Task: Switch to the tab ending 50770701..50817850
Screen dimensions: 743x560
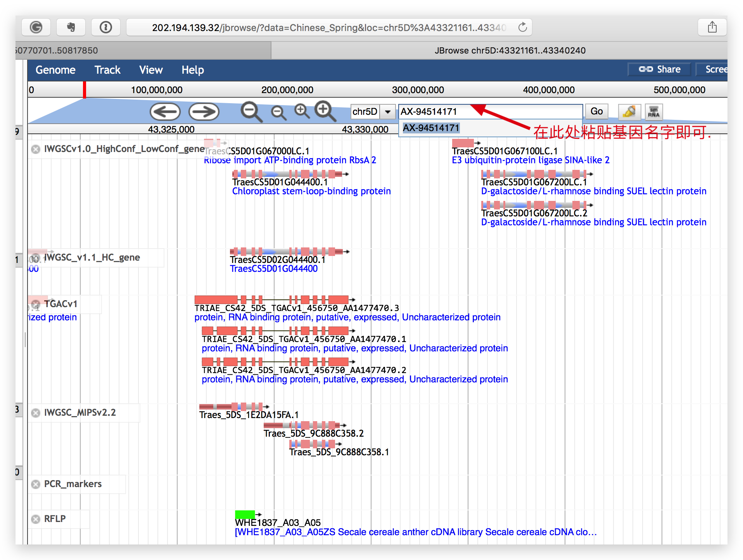Action: [143, 50]
